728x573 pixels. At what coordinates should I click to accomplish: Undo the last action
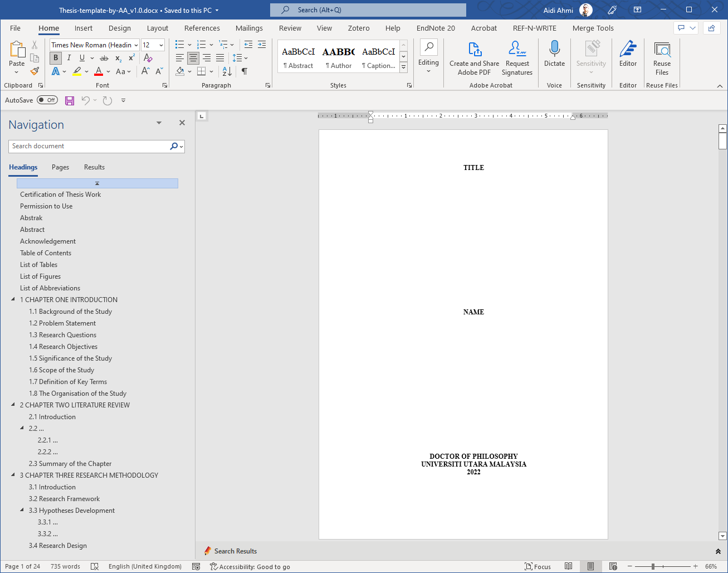(x=85, y=100)
